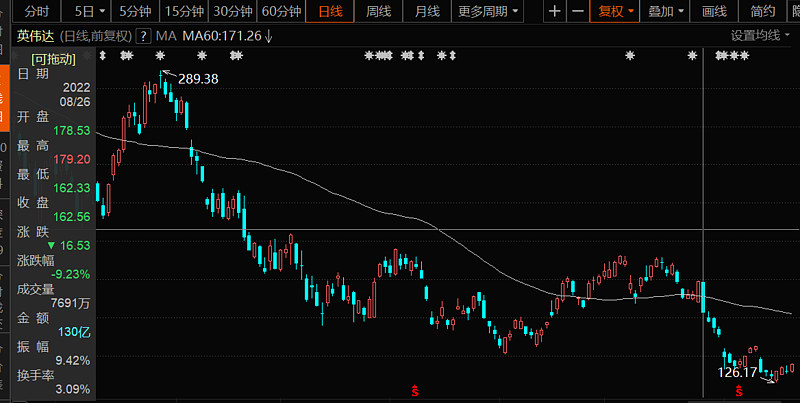Click the red S marker at chart bottom center
Viewport: 800px width, 403px height.
click(416, 392)
